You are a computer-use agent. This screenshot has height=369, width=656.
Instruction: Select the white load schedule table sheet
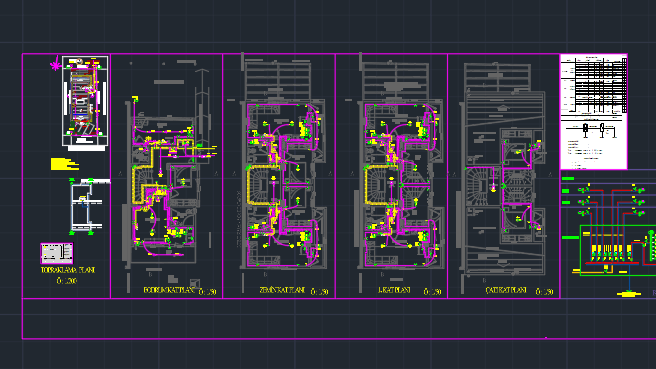tap(594, 112)
